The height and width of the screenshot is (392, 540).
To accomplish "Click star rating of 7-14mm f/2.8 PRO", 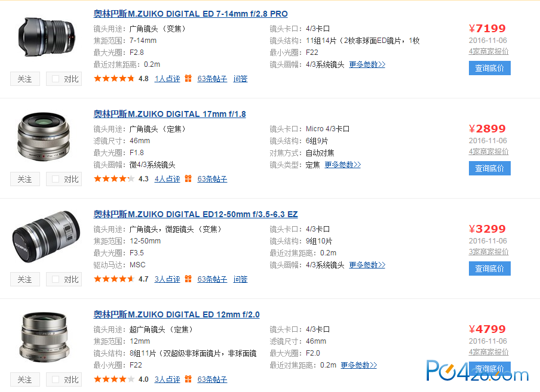I will tap(114, 78).
